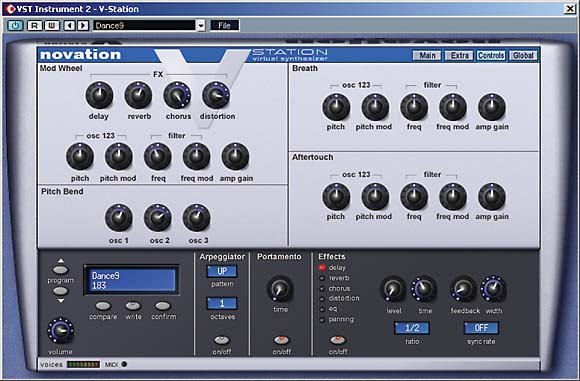Click the Mod Wheel pitch mod knob
580x381 pixels.
click(x=119, y=157)
